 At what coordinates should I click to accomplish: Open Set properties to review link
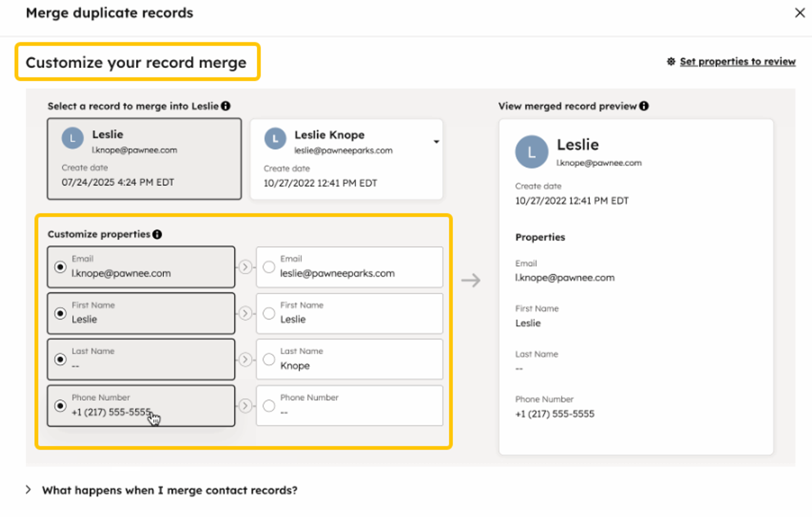pos(737,61)
